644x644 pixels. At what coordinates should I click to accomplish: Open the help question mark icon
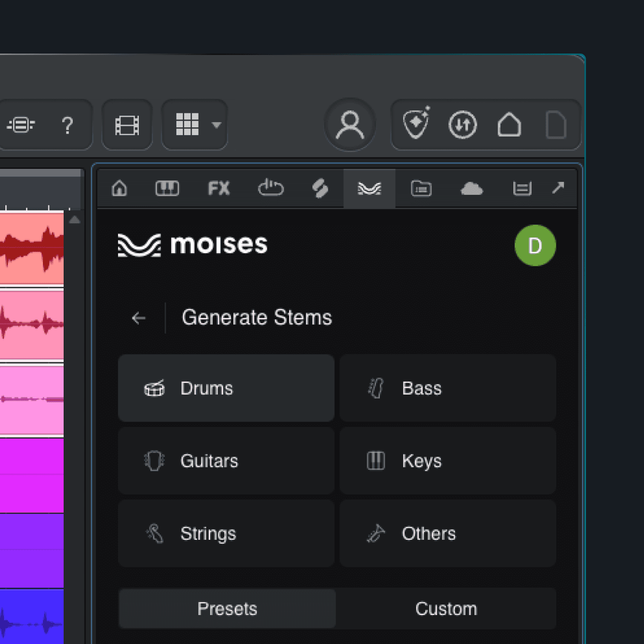tap(67, 125)
